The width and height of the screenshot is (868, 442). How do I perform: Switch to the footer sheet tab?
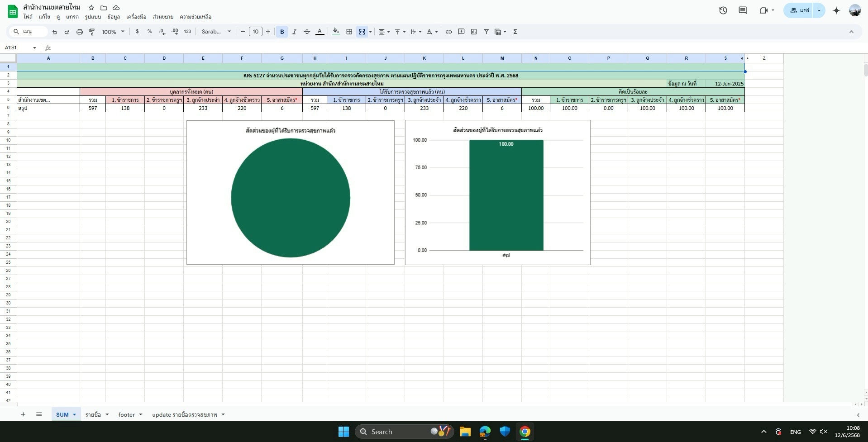click(x=127, y=414)
